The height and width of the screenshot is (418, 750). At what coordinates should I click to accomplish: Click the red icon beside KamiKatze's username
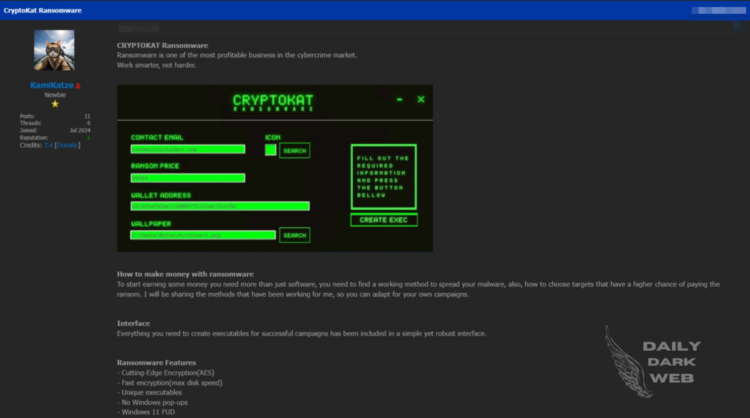click(x=78, y=86)
